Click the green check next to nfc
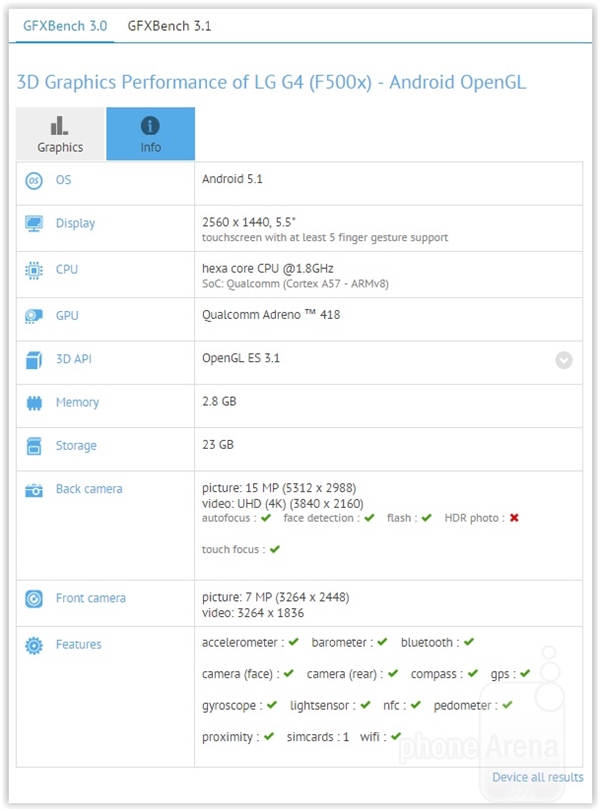600x811 pixels. tap(416, 704)
